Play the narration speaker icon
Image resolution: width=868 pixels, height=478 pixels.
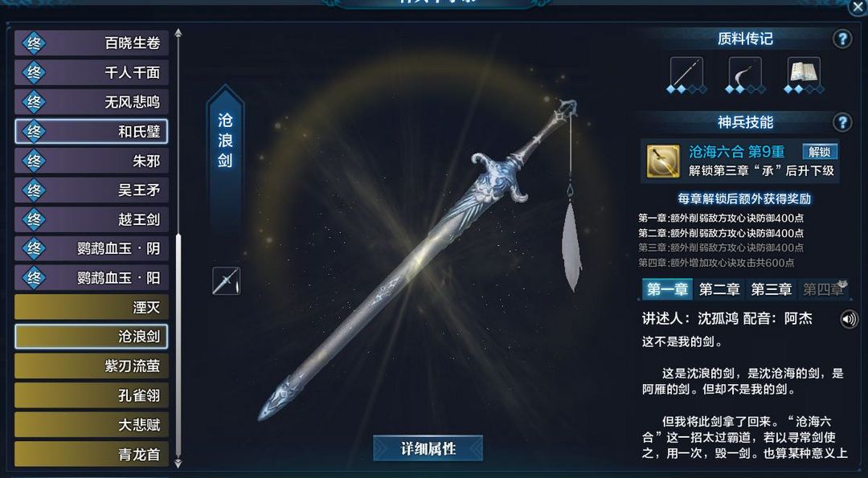pyautogui.click(x=849, y=319)
